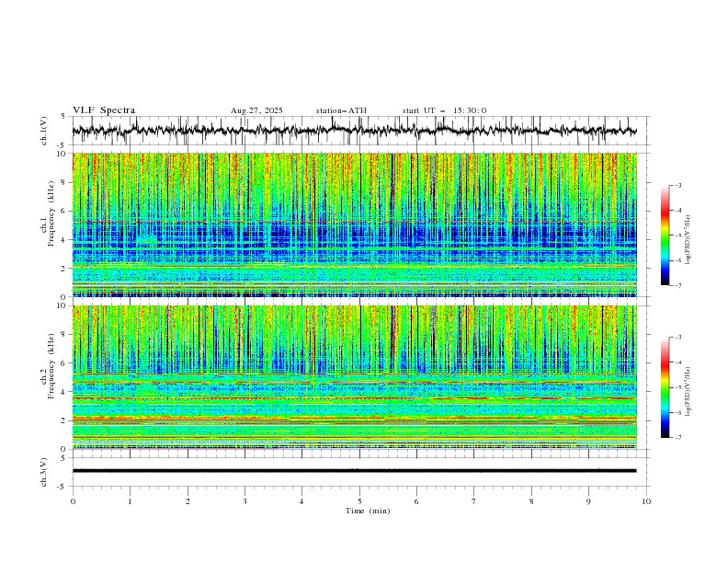Click the 'station=ATH' label
Screen dimensions: 728x563
(341, 110)
